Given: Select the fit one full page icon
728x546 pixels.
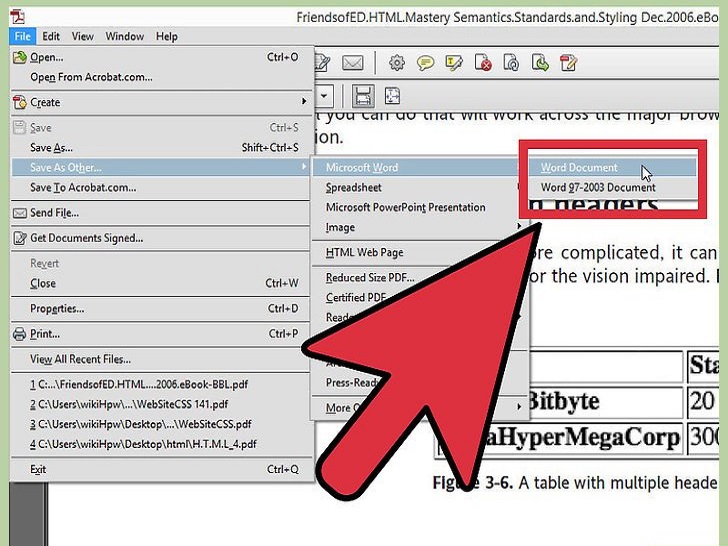Looking at the screenshot, I should point(392,96).
